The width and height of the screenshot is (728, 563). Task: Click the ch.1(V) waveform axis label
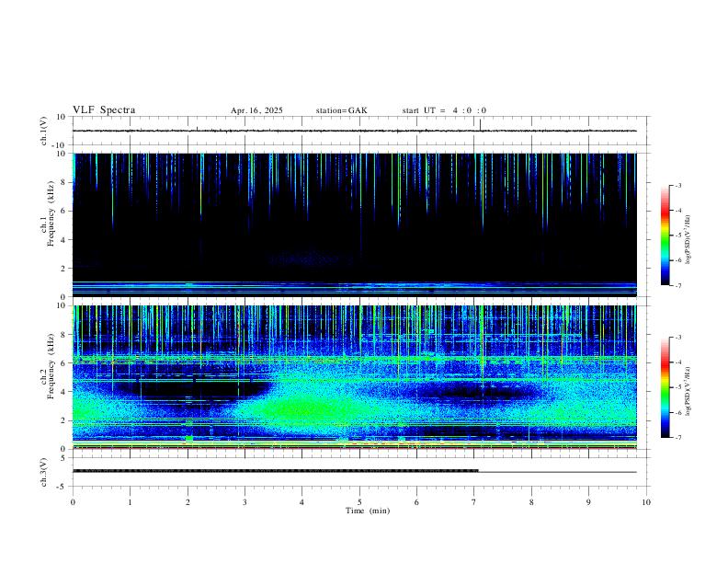[44, 131]
